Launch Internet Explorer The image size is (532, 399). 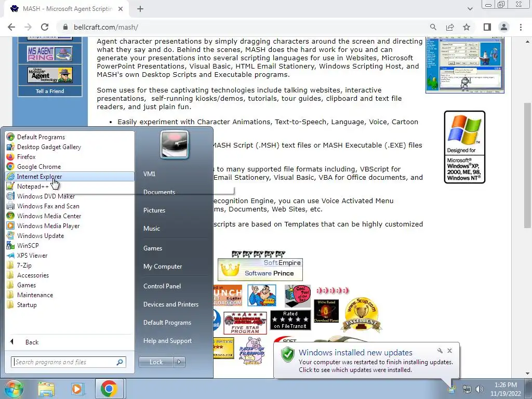70,177
